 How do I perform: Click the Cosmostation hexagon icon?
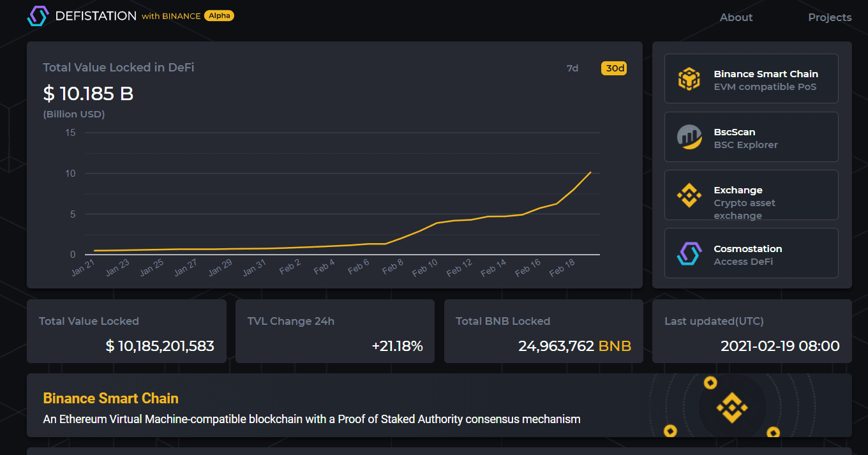click(689, 254)
